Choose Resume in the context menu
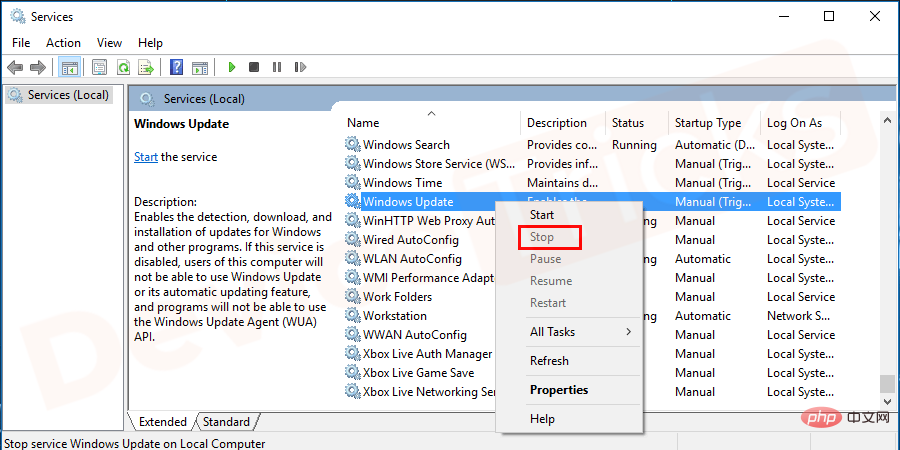This screenshot has width=900, height=450. point(569,281)
